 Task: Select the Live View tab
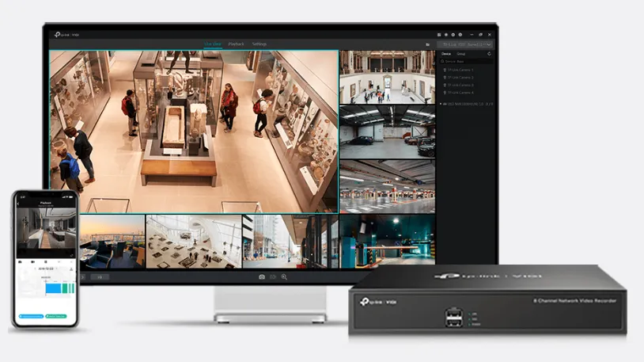tap(212, 44)
